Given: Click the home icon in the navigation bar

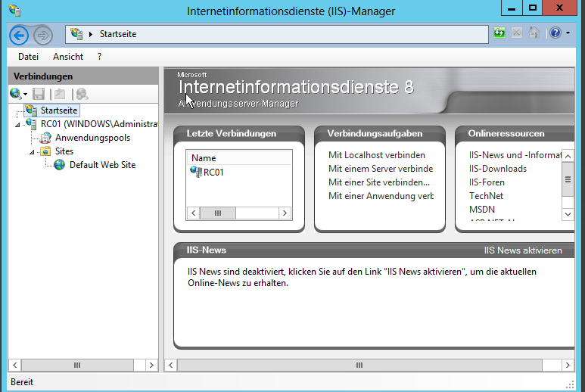Looking at the screenshot, I should coord(534,33).
